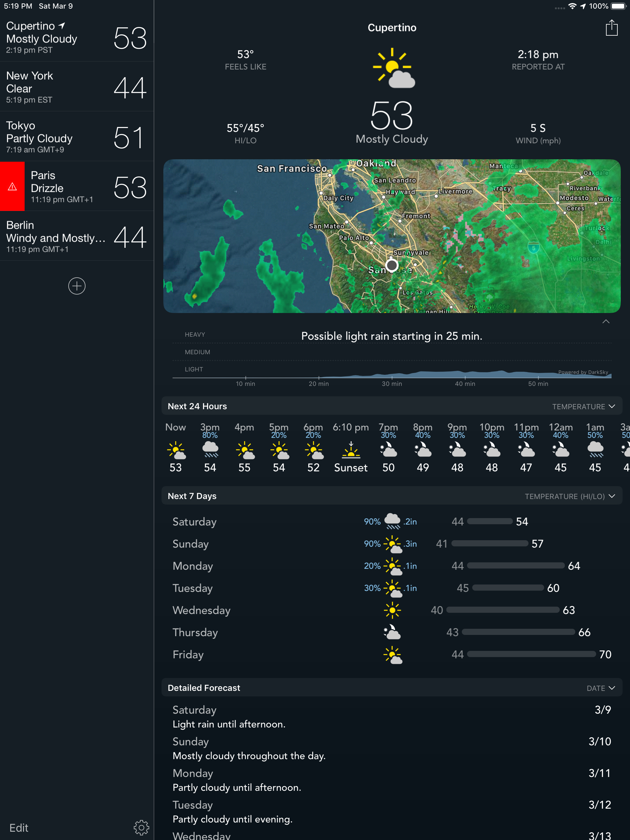Tap the radar map near San Francisco
The width and height of the screenshot is (630, 840).
pos(291,168)
